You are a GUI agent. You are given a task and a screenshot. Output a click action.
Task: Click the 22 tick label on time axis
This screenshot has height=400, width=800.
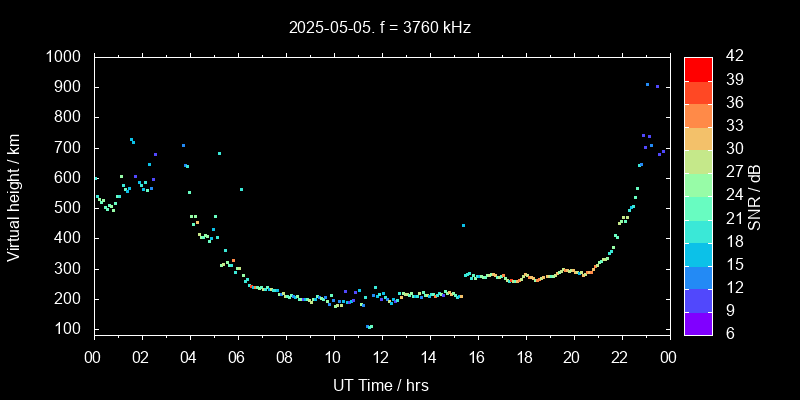pos(620,356)
